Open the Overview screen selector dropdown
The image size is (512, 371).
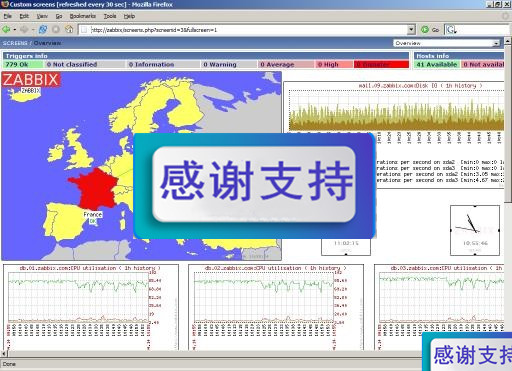pyautogui.click(x=447, y=43)
